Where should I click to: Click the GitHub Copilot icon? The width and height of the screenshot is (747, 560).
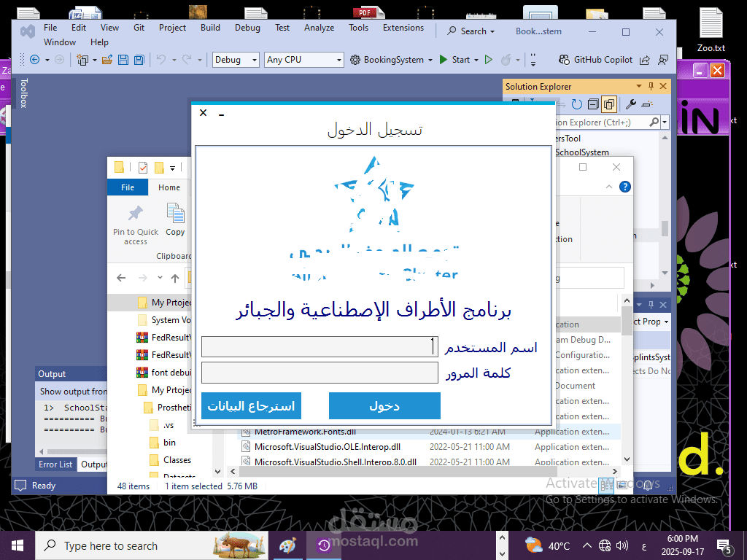563,60
